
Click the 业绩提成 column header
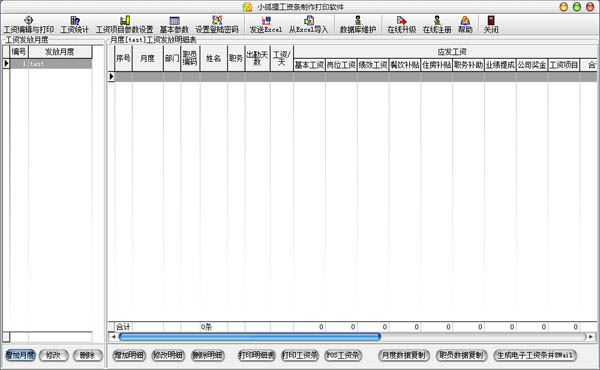(x=500, y=65)
